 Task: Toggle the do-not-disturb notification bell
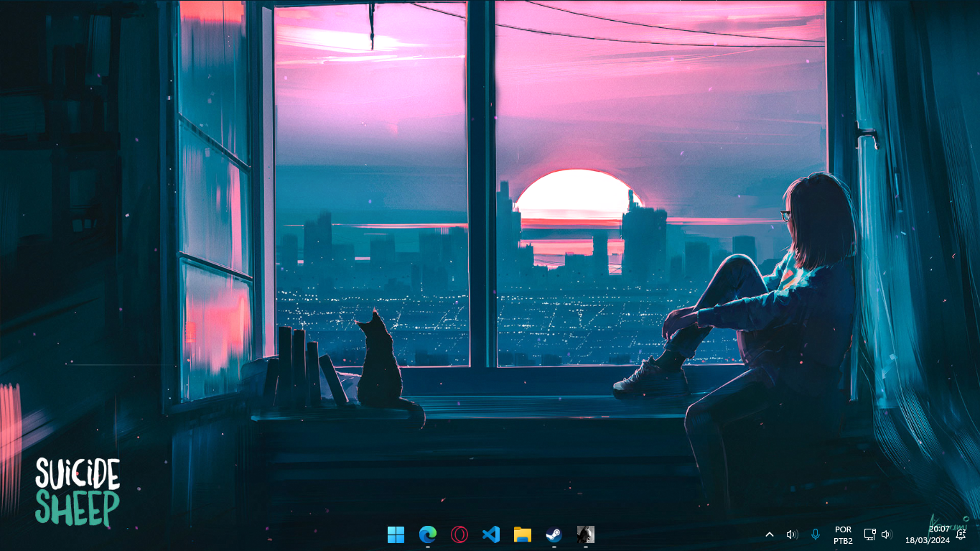(x=961, y=534)
